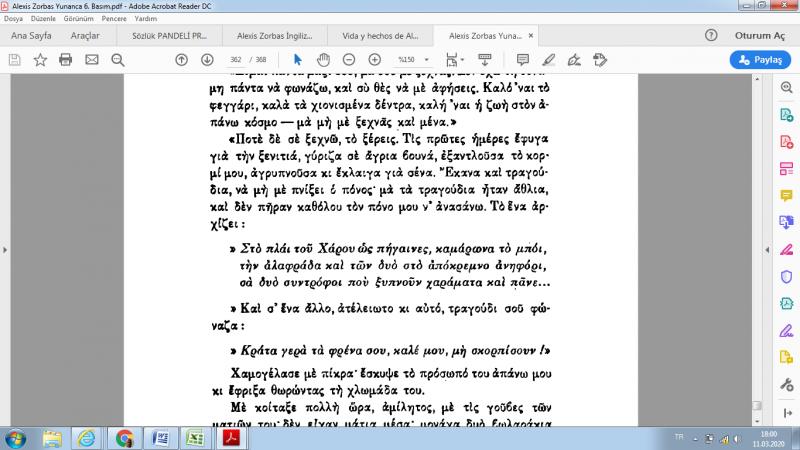Activate the Hand pan tool
Image resolution: width=800 pixels, height=450 pixels.
323,60
